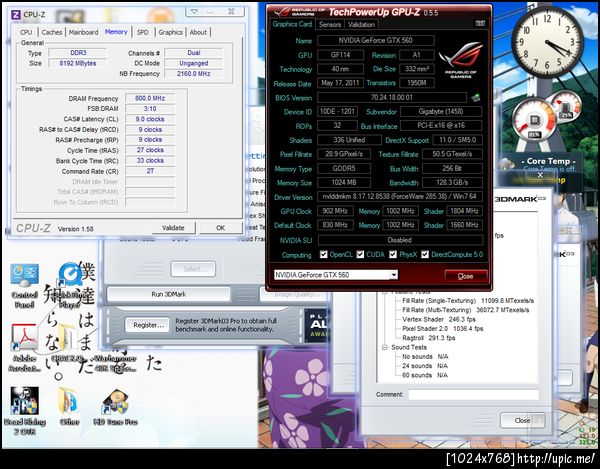The height and width of the screenshot is (469, 600).
Task: Select the No sounds N/A row
Action: coord(425,357)
